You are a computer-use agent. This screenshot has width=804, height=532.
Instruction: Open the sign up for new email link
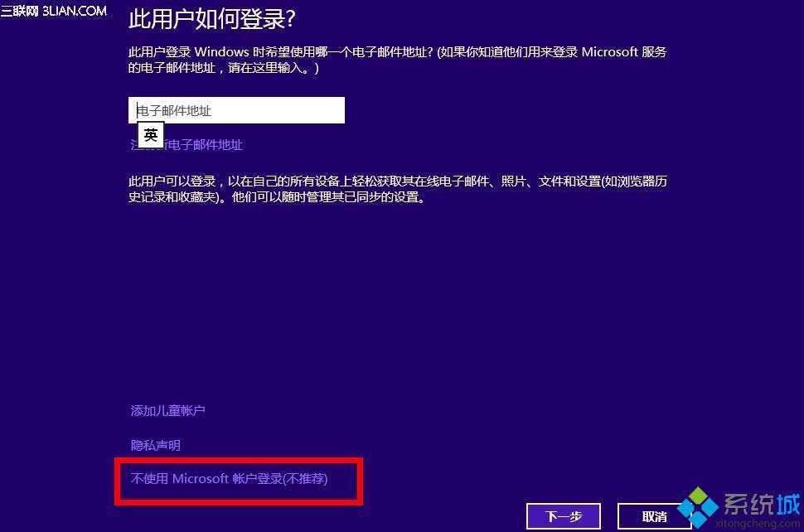[x=186, y=145]
